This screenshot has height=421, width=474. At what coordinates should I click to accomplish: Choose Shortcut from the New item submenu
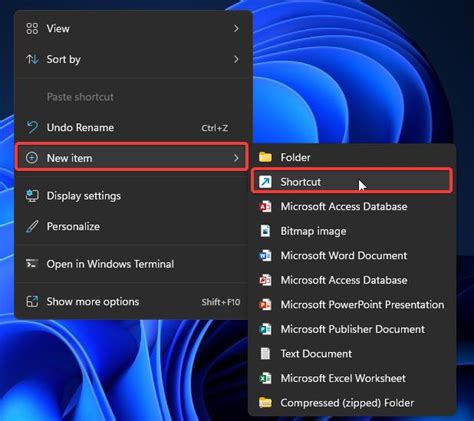(x=352, y=181)
